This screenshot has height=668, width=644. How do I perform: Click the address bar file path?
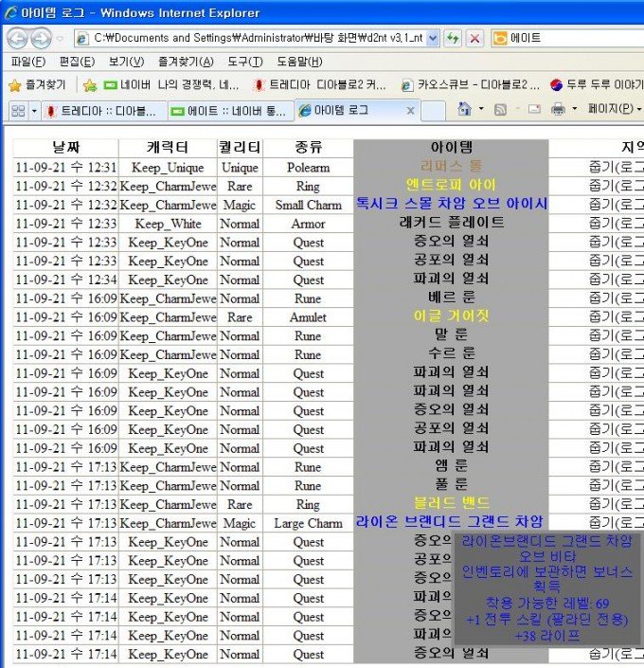(258, 38)
